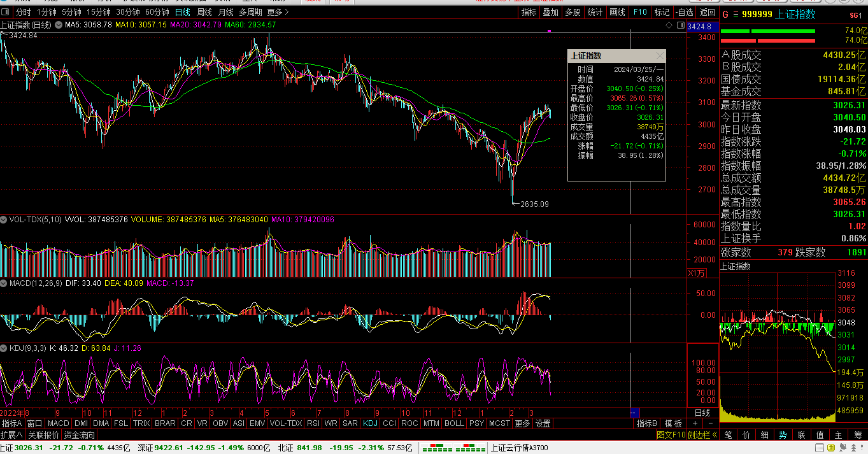Click the panel layout icon before 分时
Viewport: 868px width, 454px height.
tap(6, 12)
